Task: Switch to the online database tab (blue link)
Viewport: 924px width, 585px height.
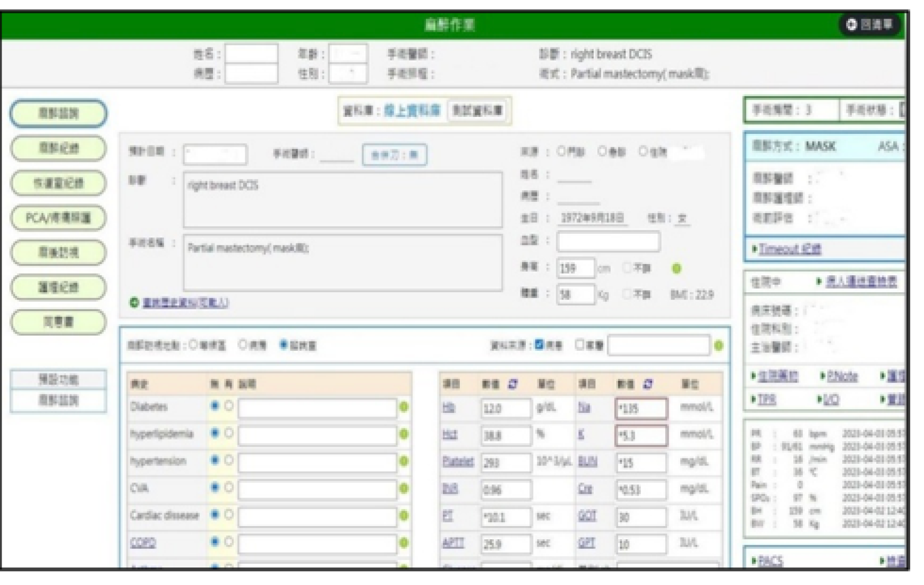Action: [412, 111]
